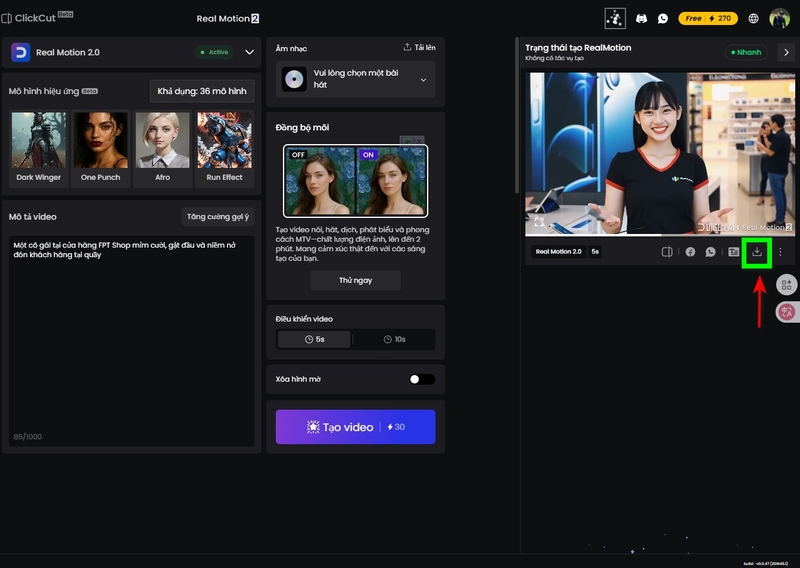
Task: Select the Dark Winger effect thumbnail
Action: 39,148
